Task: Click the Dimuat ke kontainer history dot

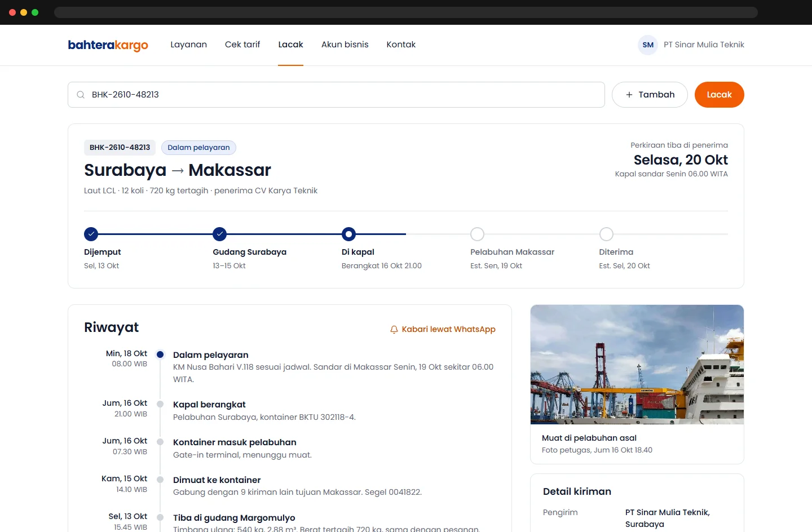Action: [x=160, y=480]
